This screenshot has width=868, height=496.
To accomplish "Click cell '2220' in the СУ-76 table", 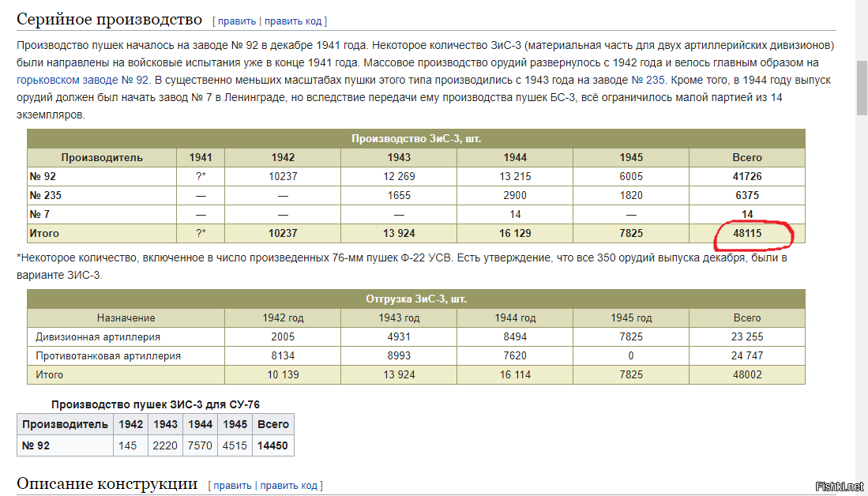I will click(166, 445).
